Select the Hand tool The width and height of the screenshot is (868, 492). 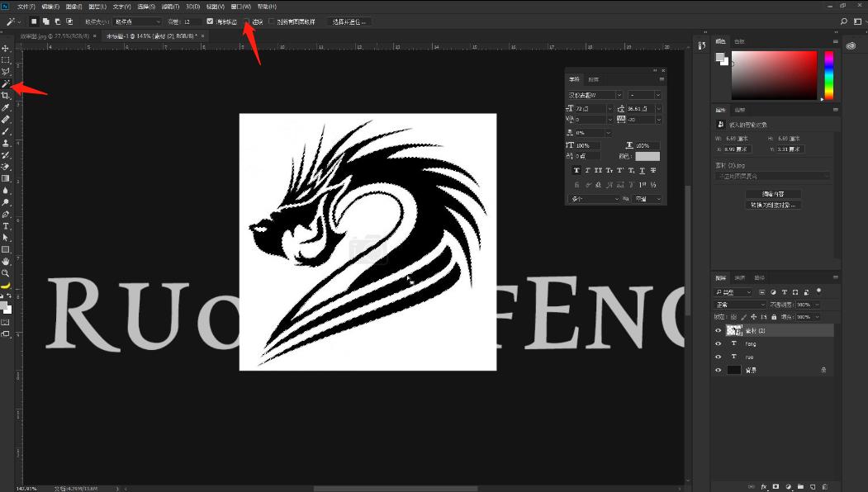click(x=6, y=261)
